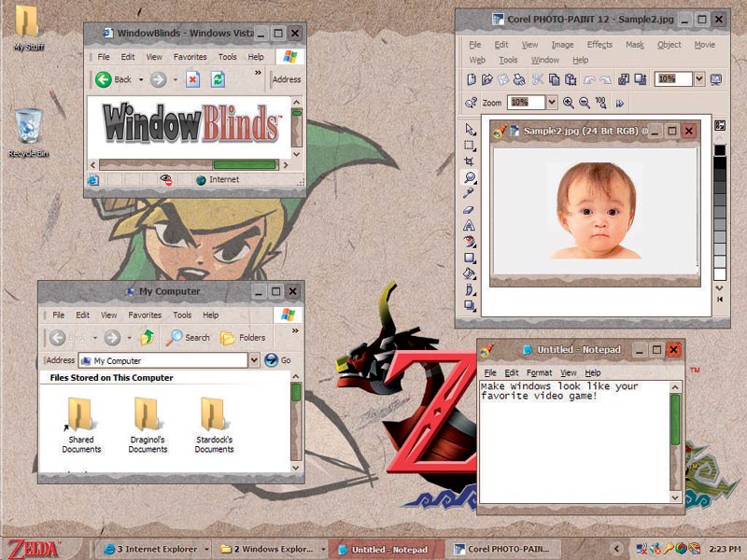Click the What's This help icon beside Zoom label

pyautogui.click(x=472, y=103)
